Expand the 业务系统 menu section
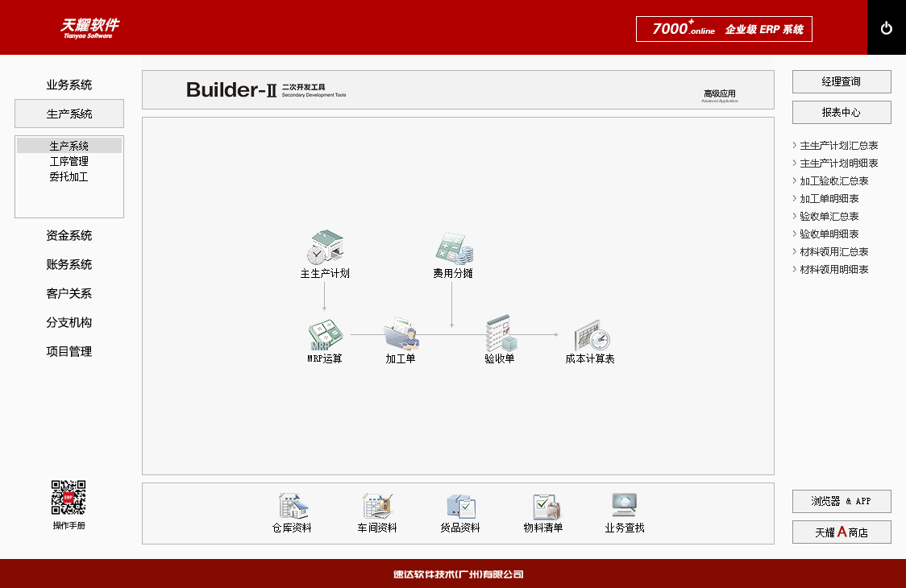This screenshot has width=906, height=588. pyautogui.click(x=69, y=85)
